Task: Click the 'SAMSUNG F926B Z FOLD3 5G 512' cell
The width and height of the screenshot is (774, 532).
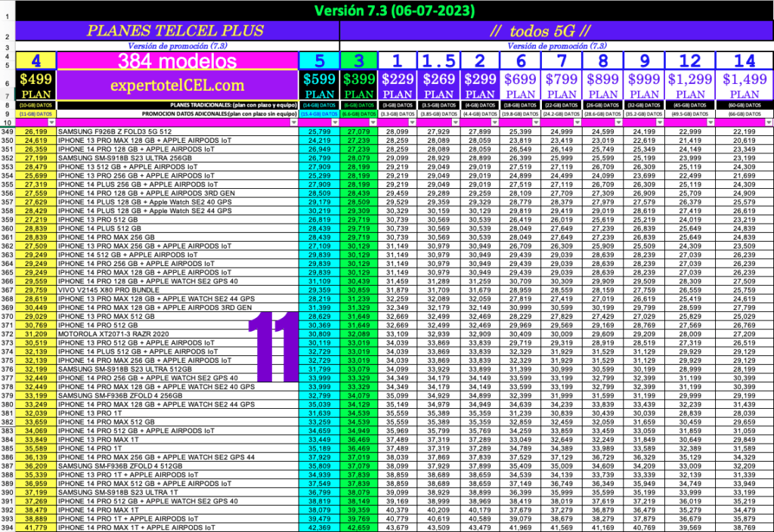Action: (x=177, y=131)
